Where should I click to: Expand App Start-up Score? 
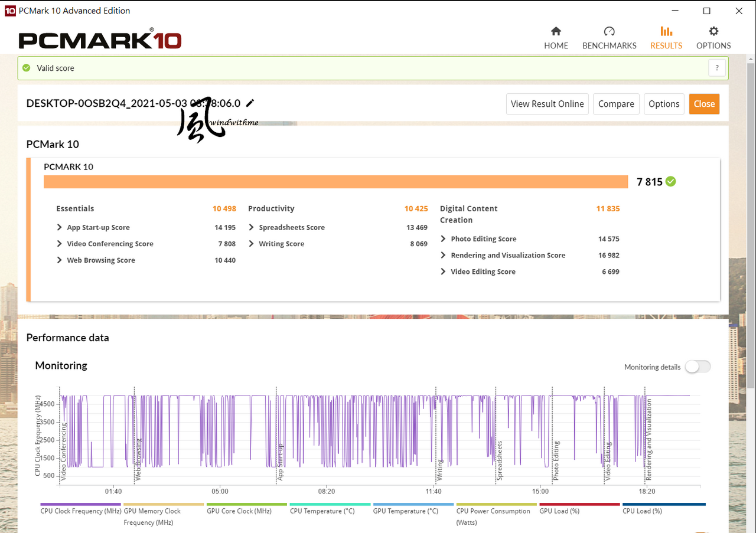60,227
